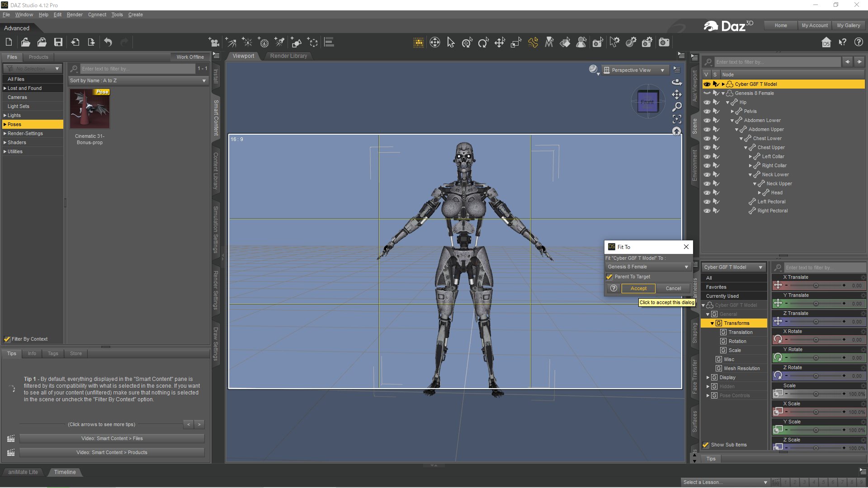
Task: Toggle Filter By Context checkbox
Action: tap(7, 339)
